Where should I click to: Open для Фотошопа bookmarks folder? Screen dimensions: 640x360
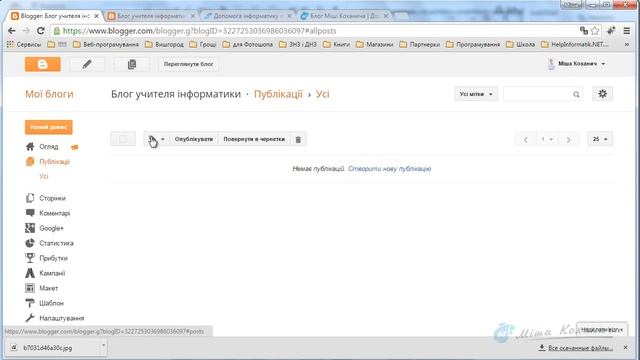(x=248, y=44)
